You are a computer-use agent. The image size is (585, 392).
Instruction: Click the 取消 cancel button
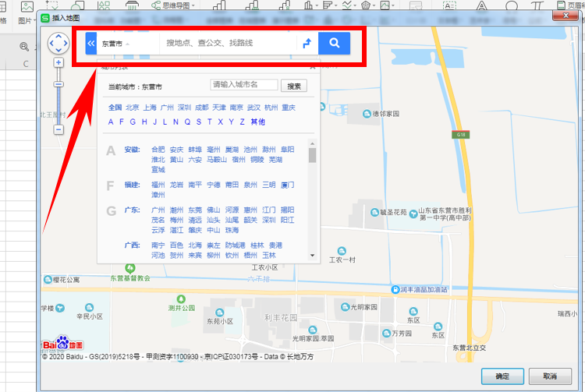coord(550,376)
